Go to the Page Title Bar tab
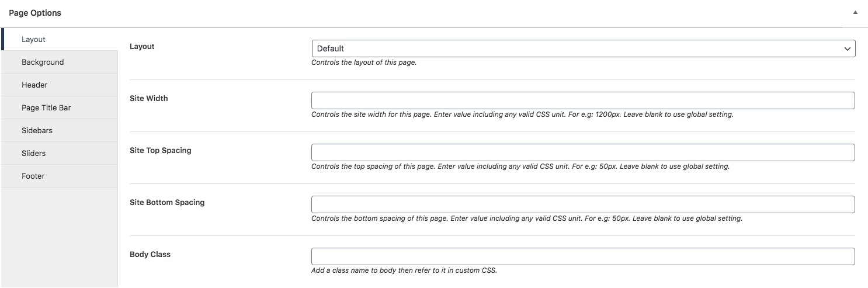 (x=46, y=107)
